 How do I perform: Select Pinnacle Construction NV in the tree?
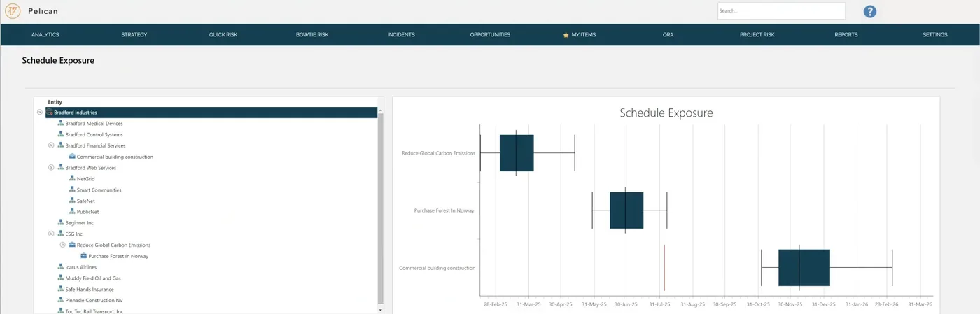pyautogui.click(x=94, y=300)
